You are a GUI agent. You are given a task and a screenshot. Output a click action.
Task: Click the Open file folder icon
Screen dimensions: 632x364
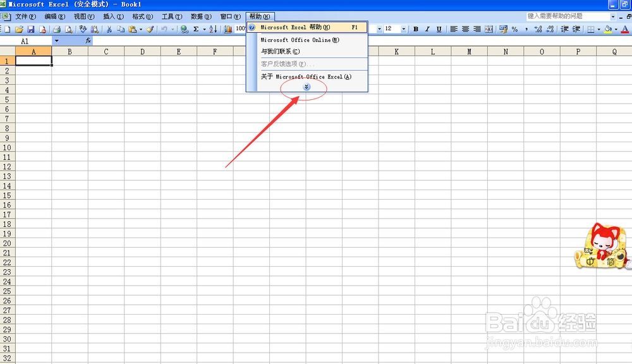pos(19,29)
